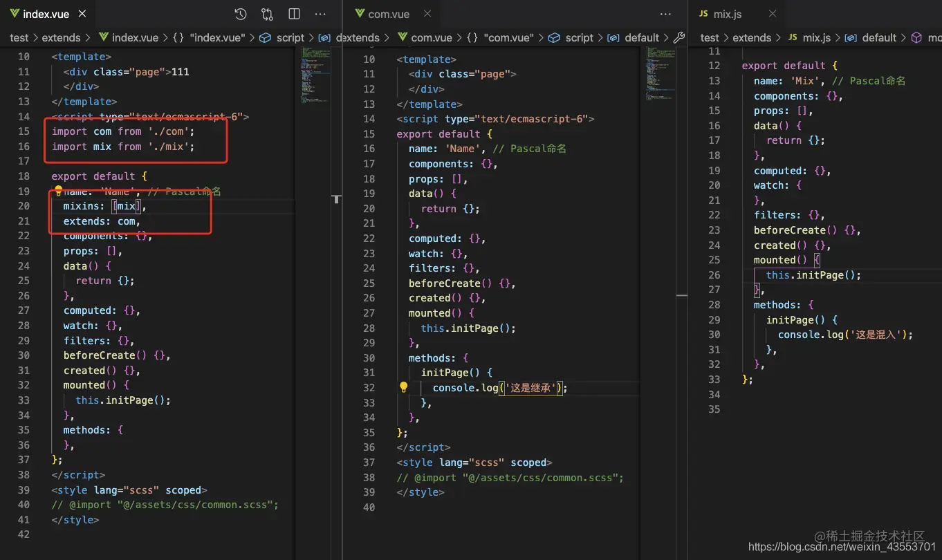Image resolution: width=942 pixels, height=560 pixels.
Task: Click the lightbulb on index.vue line 19
Action: click(59, 191)
